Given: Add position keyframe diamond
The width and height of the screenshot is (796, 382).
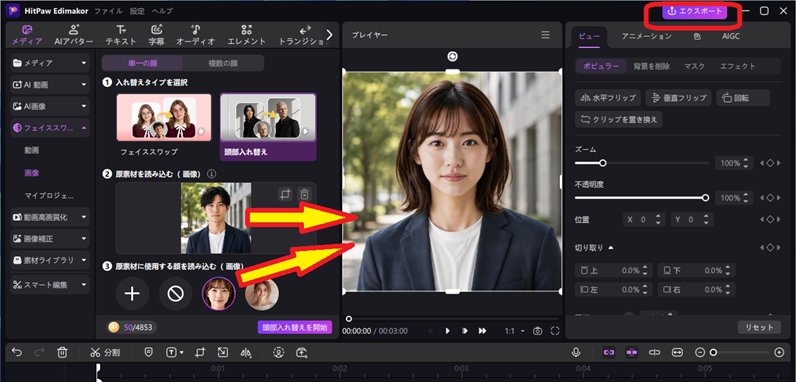Looking at the screenshot, I should click(770, 219).
